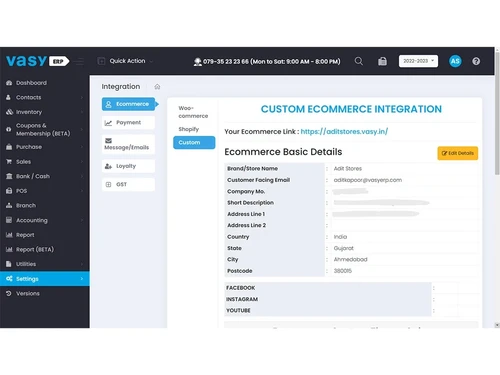This screenshot has height=375, width=500.
Task: Click the FACEBOOK row label
Action: pos(241,288)
